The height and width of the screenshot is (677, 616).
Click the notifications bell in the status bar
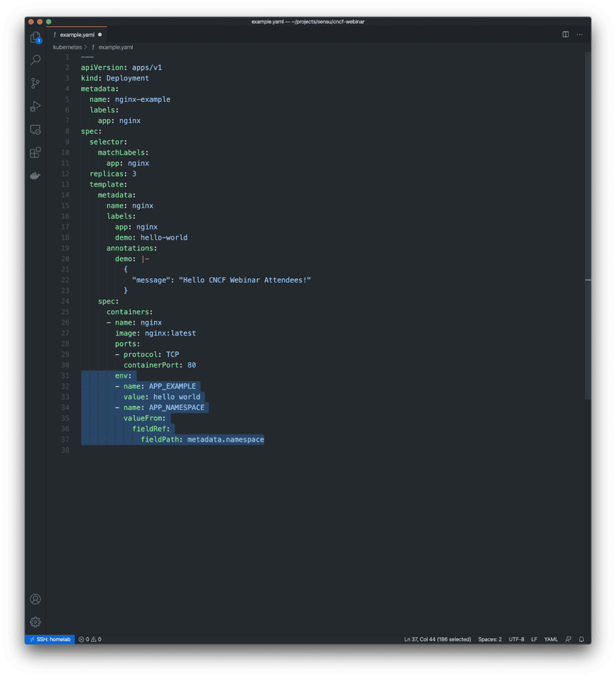(581, 639)
